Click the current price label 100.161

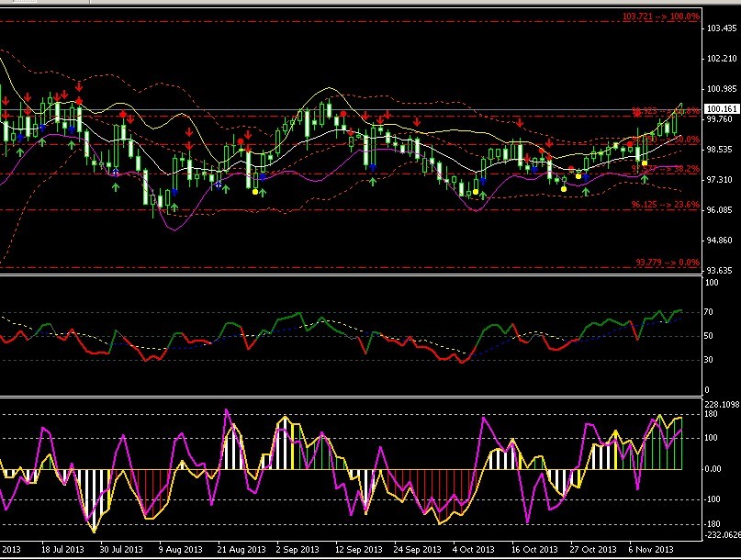click(722, 109)
